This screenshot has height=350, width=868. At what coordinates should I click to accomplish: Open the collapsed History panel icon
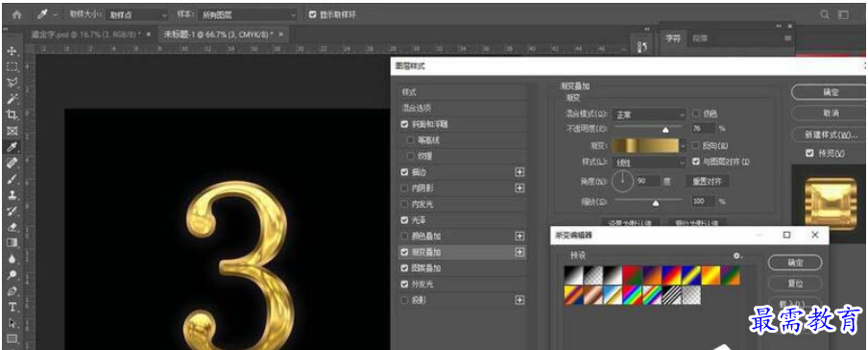pos(642,48)
